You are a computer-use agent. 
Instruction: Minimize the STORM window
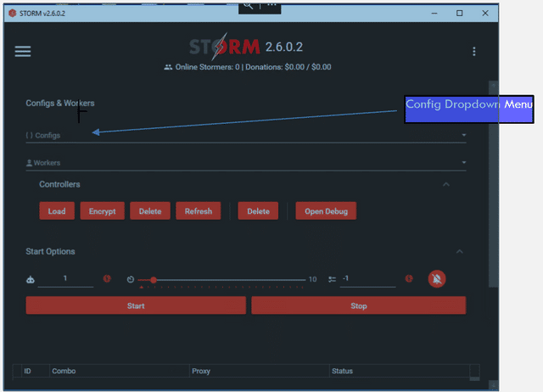click(x=434, y=14)
